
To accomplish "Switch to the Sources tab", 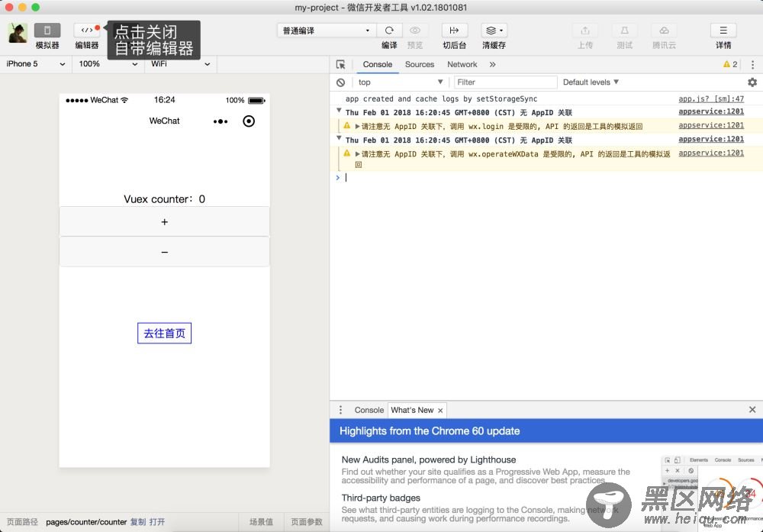I will (420, 64).
